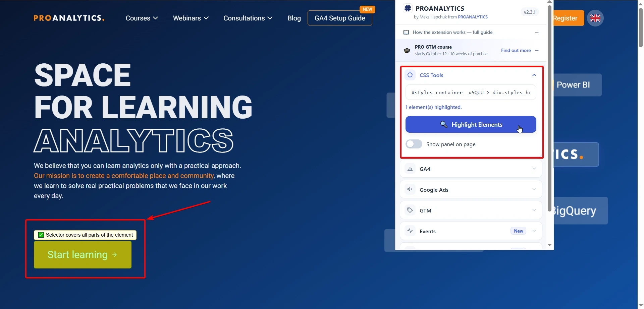The width and height of the screenshot is (644, 309).
Task: Expand the GA4 section chevron
Action: (534, 169)
